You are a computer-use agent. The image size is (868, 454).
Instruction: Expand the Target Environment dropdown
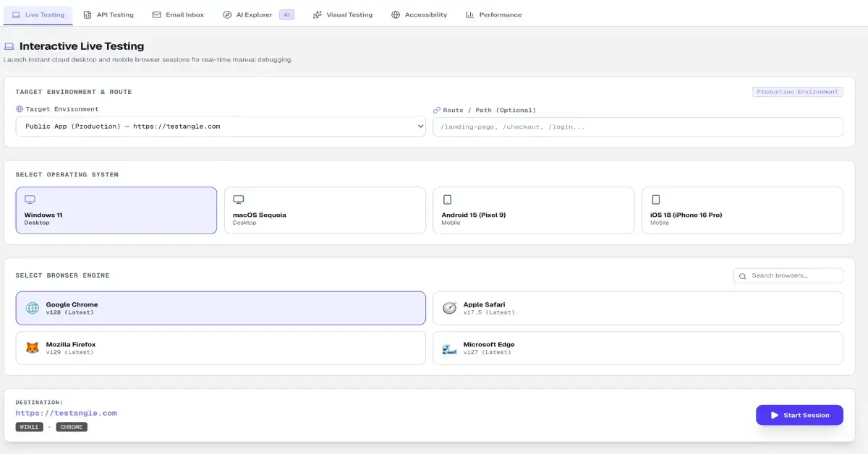click(x=221, y=127)
